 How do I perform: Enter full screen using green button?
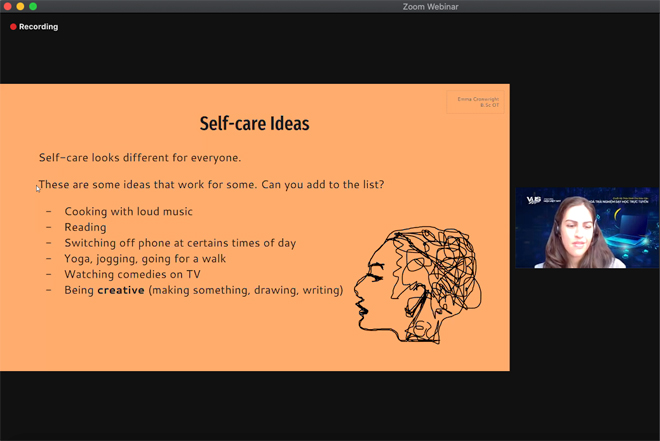33,7
